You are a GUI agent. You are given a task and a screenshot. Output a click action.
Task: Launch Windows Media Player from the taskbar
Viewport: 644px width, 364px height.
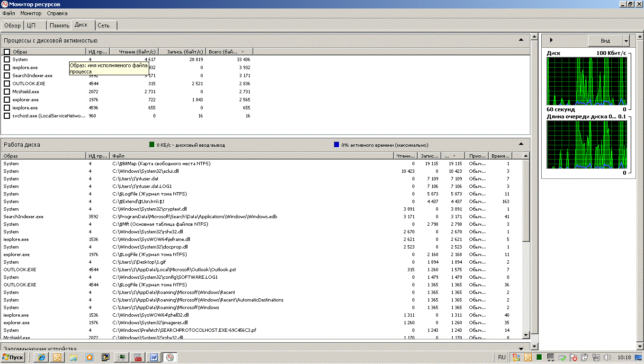[x=89, y=357]
